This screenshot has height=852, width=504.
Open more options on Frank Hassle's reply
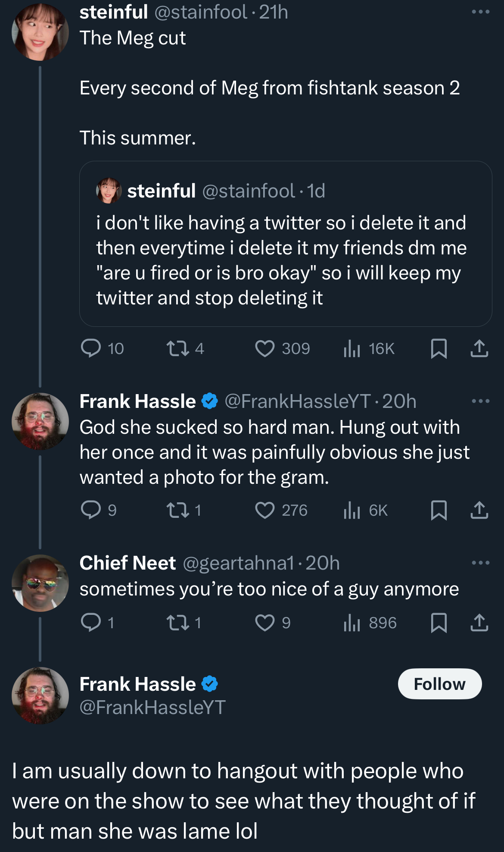pos(480,401)
